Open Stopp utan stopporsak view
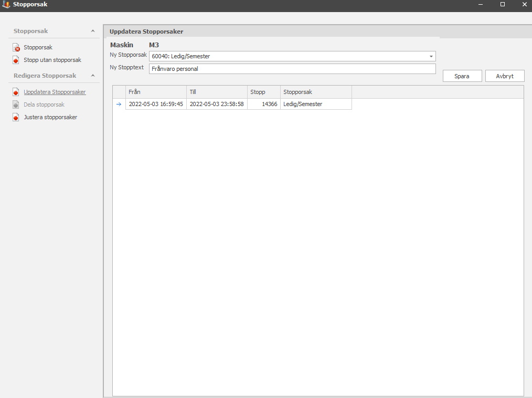The height and width of the screenshot is (398, 532). (x=52, y=60)
